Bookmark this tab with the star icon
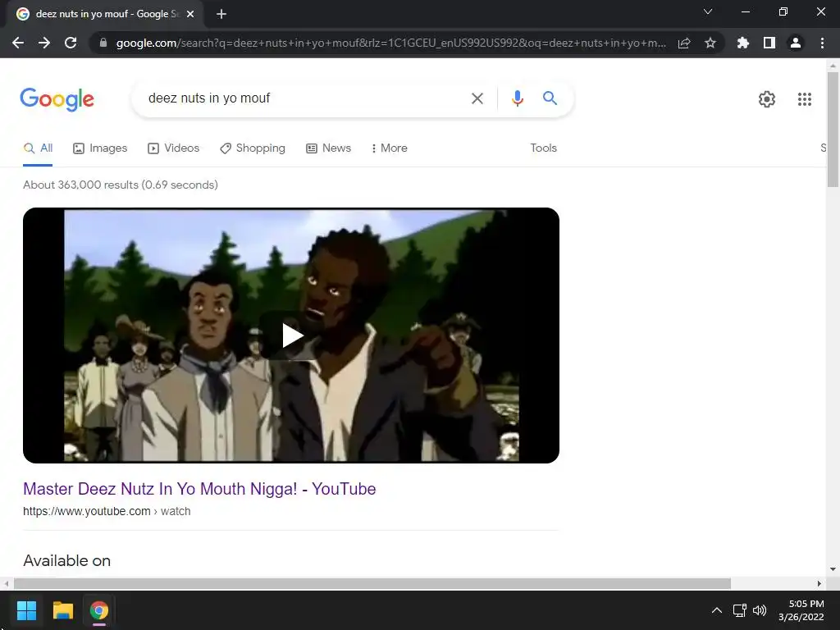Screen dimensions: 840x630 point(710,43)
